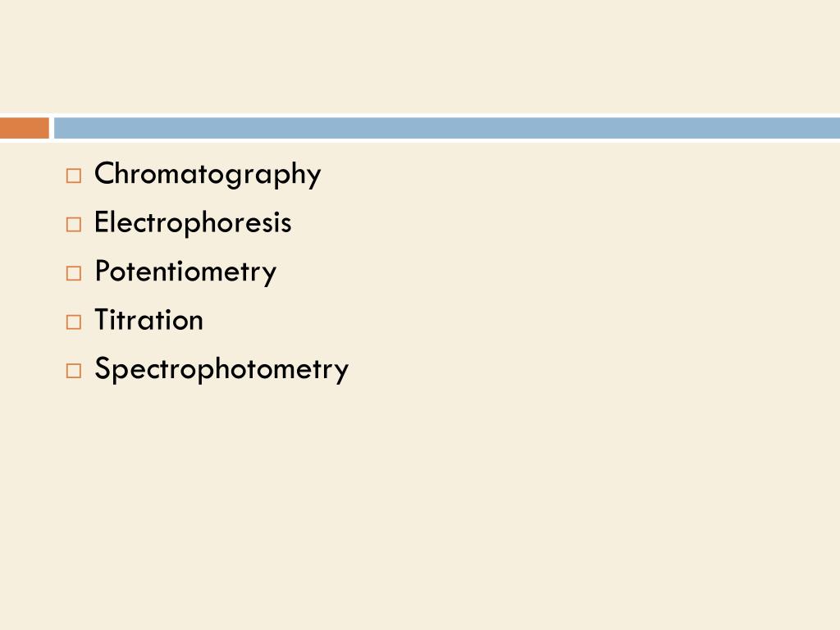Click the square bullet beside Potentiometry
This screenshot has width=840, height=630.
click(73, 273)
